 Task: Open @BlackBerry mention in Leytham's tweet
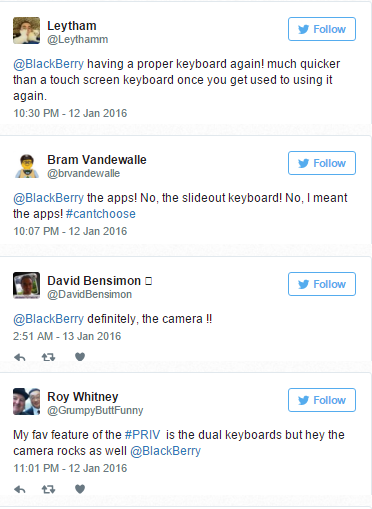49,64
